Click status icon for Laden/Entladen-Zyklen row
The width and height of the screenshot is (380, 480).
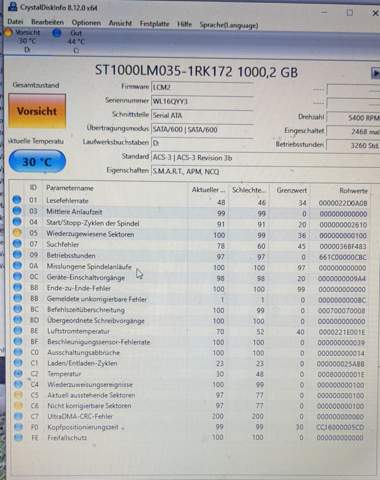(18, 362)
